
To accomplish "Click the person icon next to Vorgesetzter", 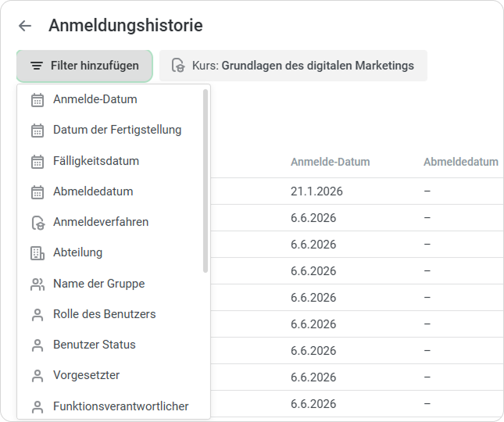I will 38,376.
